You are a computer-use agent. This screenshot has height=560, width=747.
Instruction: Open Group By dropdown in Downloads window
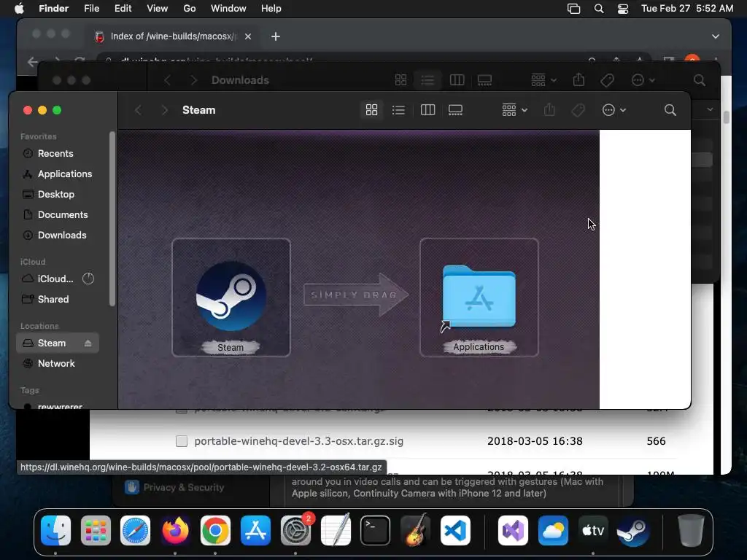543,80
